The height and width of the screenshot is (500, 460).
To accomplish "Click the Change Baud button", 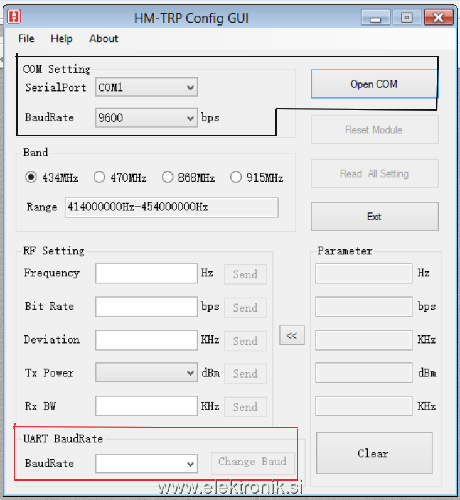I will tap(253, 463).
